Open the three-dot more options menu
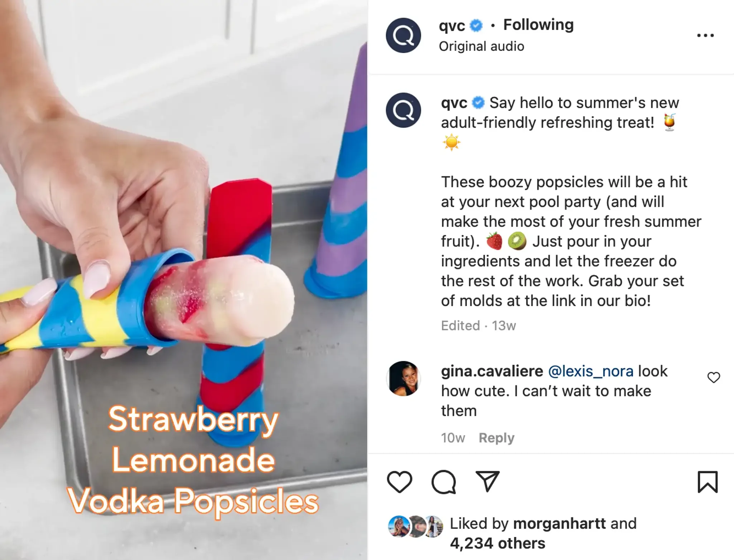The image size is (734, 560). click(705, 35)
